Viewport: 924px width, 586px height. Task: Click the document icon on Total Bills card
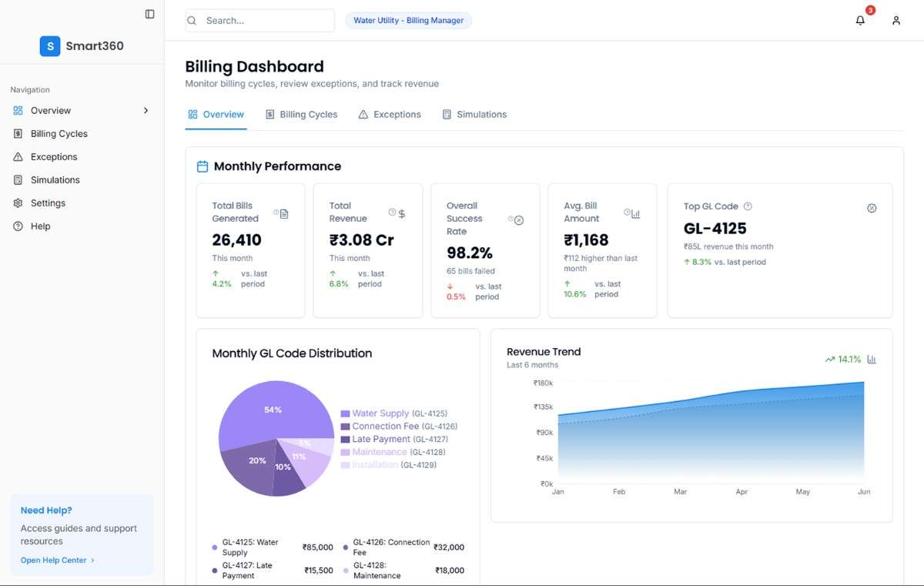click(284, 216)
